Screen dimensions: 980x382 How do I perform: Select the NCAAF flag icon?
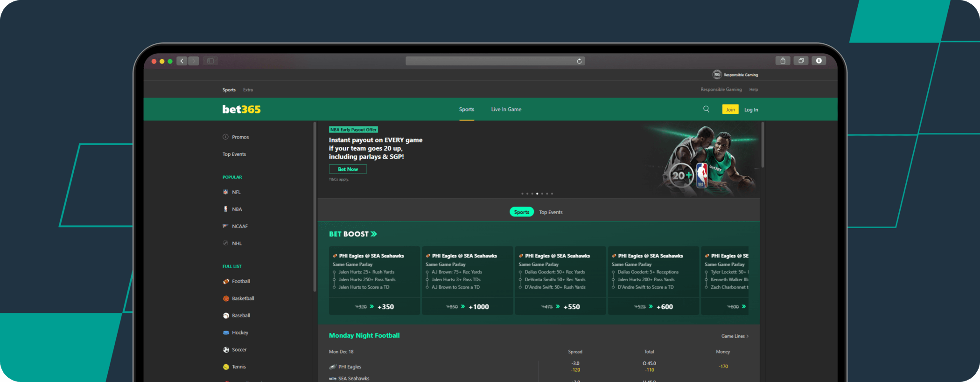click(225, 226)
